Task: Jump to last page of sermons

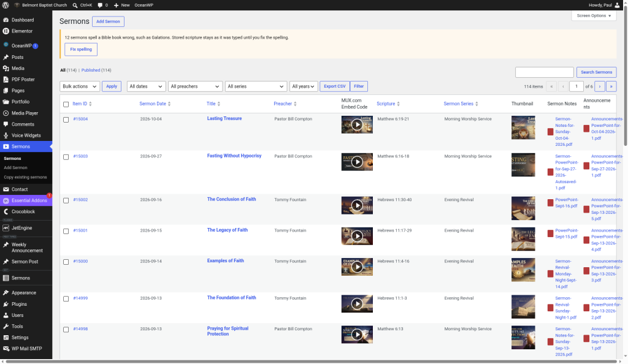Action: click(x=611, y=86)
